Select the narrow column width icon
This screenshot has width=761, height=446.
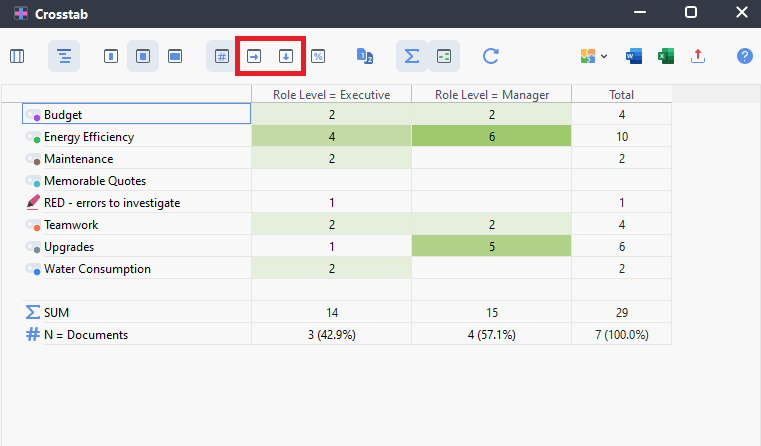[111, 56]
